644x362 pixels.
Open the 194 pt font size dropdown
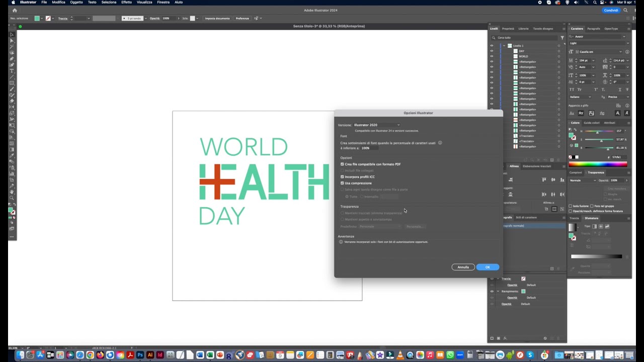tap(593, 60)
